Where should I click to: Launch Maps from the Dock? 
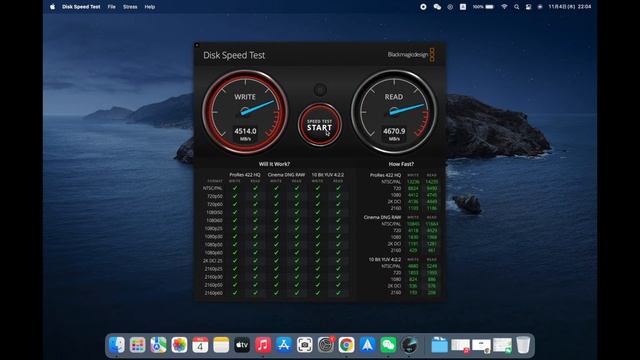point(158,345)
